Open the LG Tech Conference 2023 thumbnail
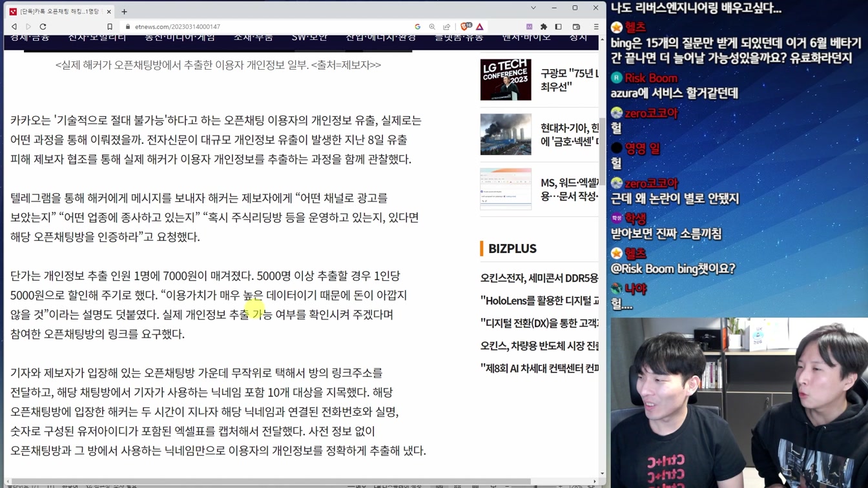 click(x=506, y=79)
